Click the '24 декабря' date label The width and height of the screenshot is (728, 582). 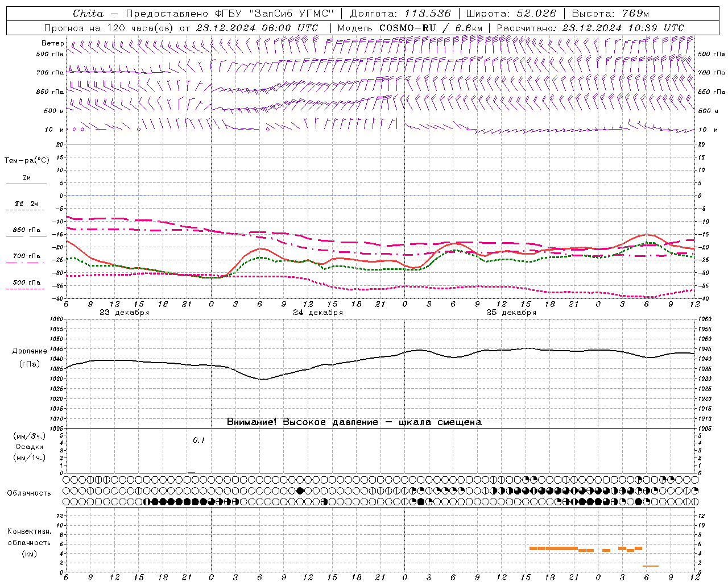click(318, 313)
